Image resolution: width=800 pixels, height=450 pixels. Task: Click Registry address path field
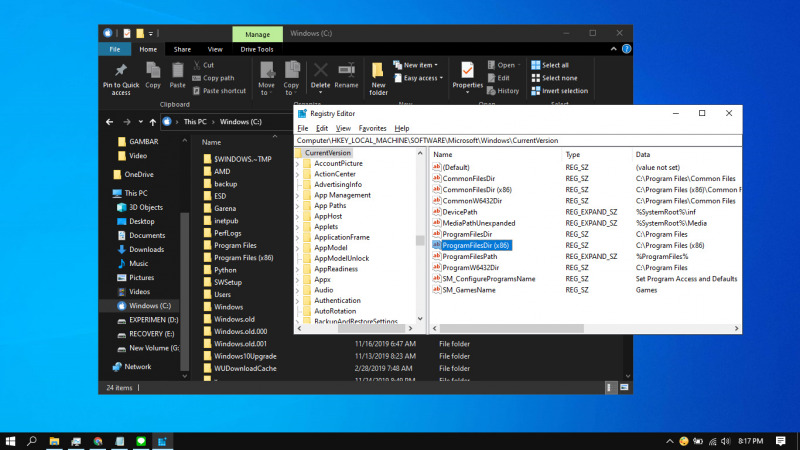(518, 141)
